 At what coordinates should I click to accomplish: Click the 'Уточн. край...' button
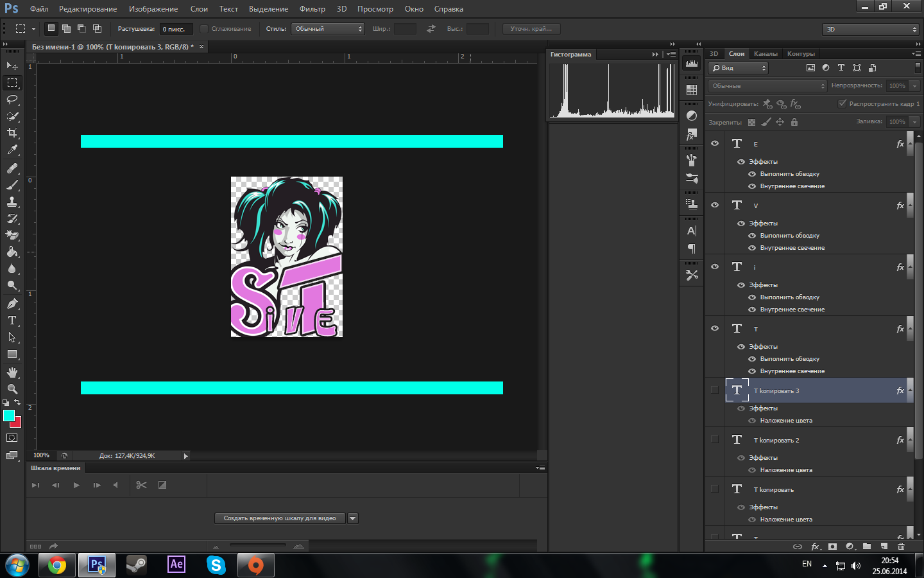coord(531,29)
